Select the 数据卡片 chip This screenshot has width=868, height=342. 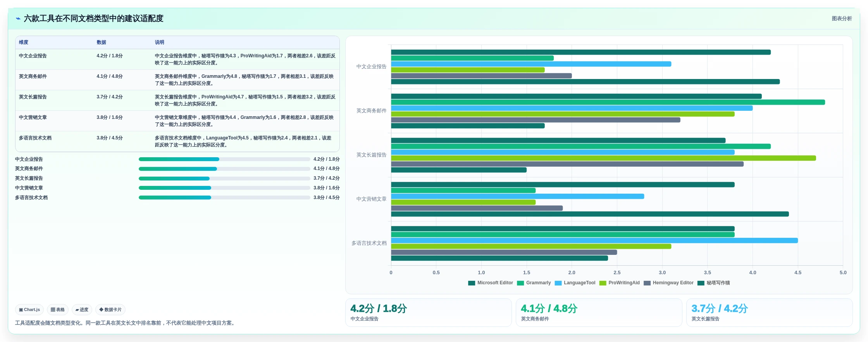click(x=110, y=310)
